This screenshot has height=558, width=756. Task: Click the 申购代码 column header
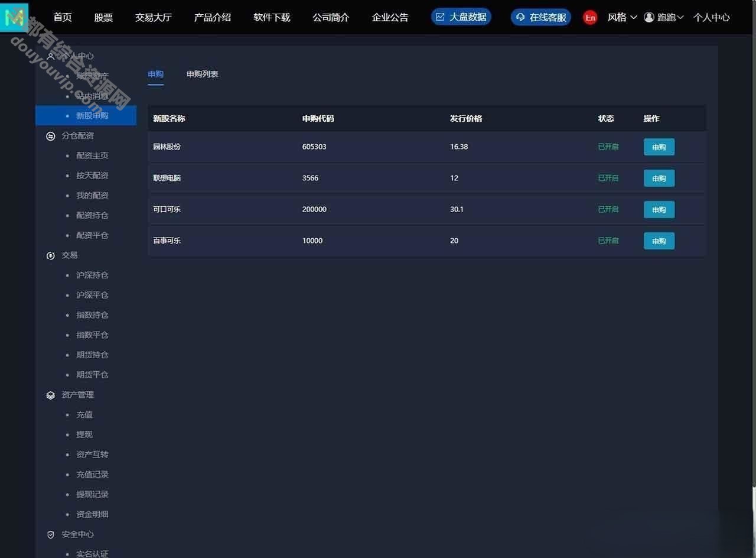[x=318, y=118]
